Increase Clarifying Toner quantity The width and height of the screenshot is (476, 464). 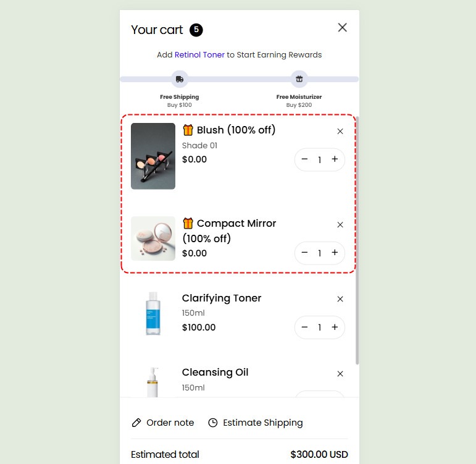coord(335,327)
